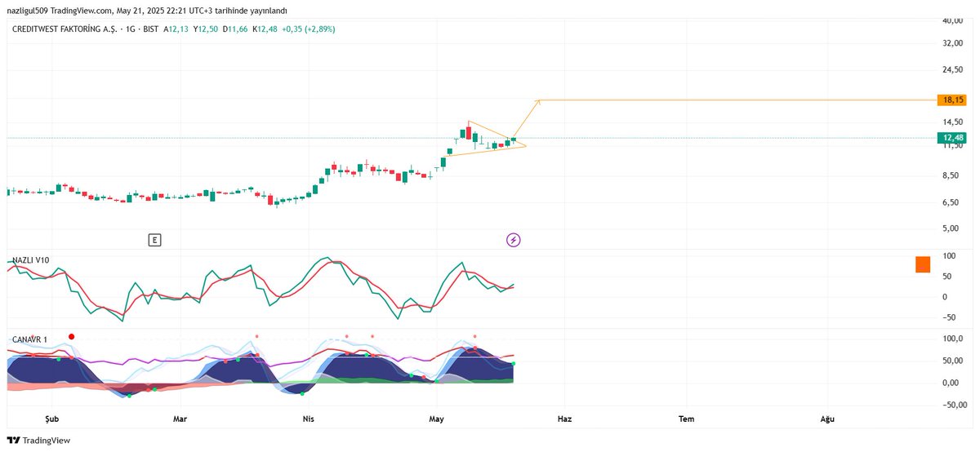Click the May month label on time axis
The width and height of the screenshot is (980, 452).
point(437,419)
